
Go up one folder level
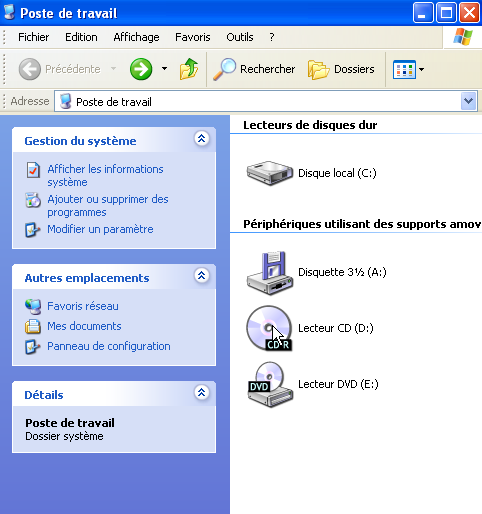pyautogui.click(x=189, y=69)
